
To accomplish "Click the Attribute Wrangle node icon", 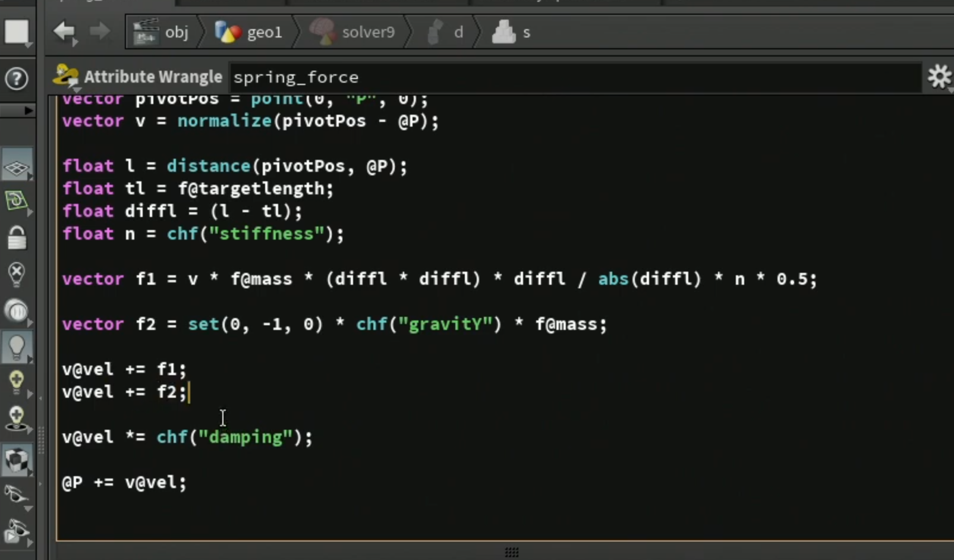I will coord(65,77).
